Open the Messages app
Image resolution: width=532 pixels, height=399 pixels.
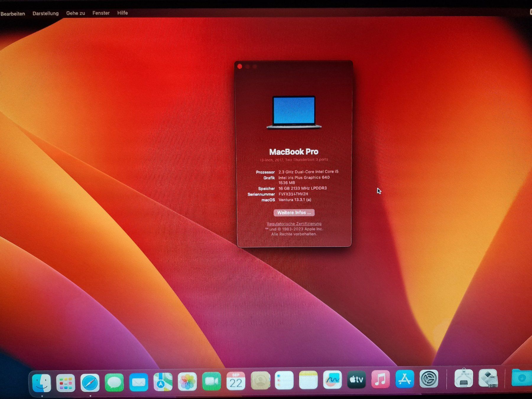click(x=114, y=382)
